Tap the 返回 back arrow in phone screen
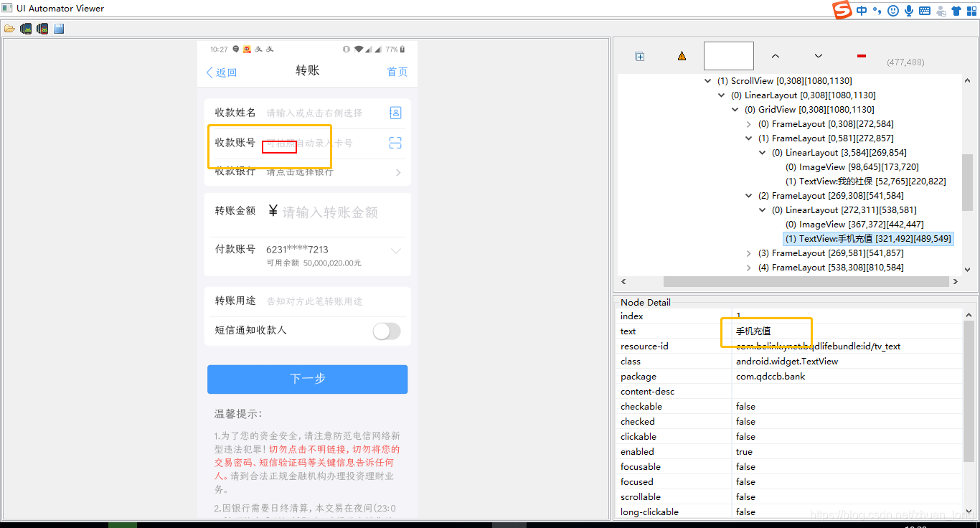The width and height of the screenshot is (980, 528). (x=221, y=72)
